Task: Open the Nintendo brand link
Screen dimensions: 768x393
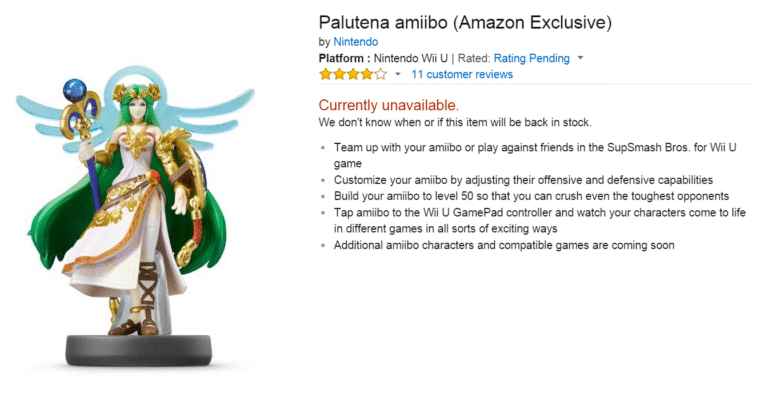Action: click(356, 42)
